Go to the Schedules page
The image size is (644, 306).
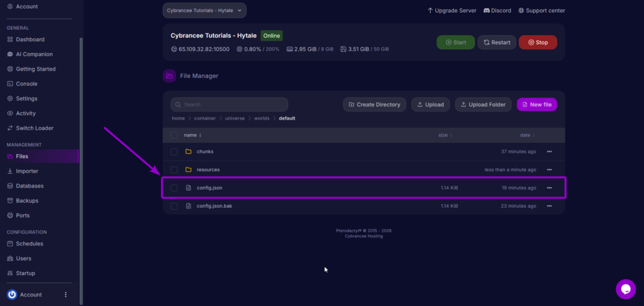30,244
